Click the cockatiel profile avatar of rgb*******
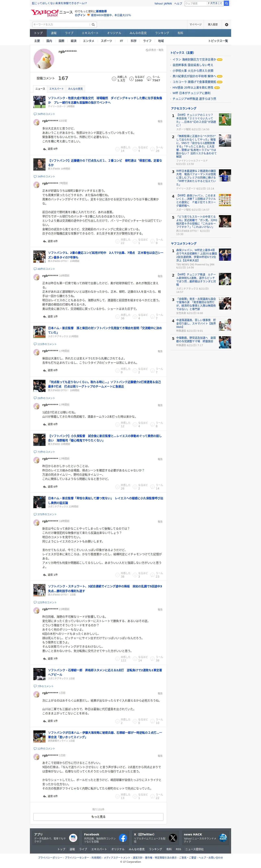This screenshot has height=868, width=261. [x=44, y=59]
